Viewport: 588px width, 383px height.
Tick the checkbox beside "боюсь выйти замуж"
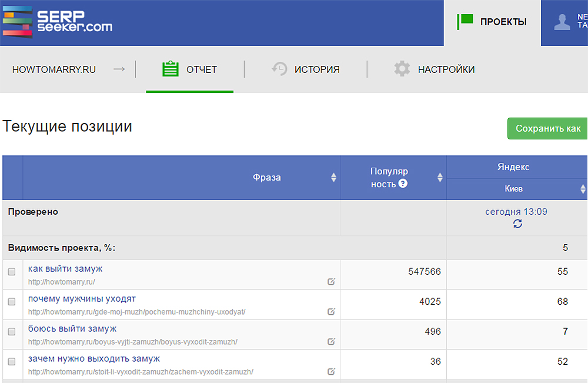[11, 332]
